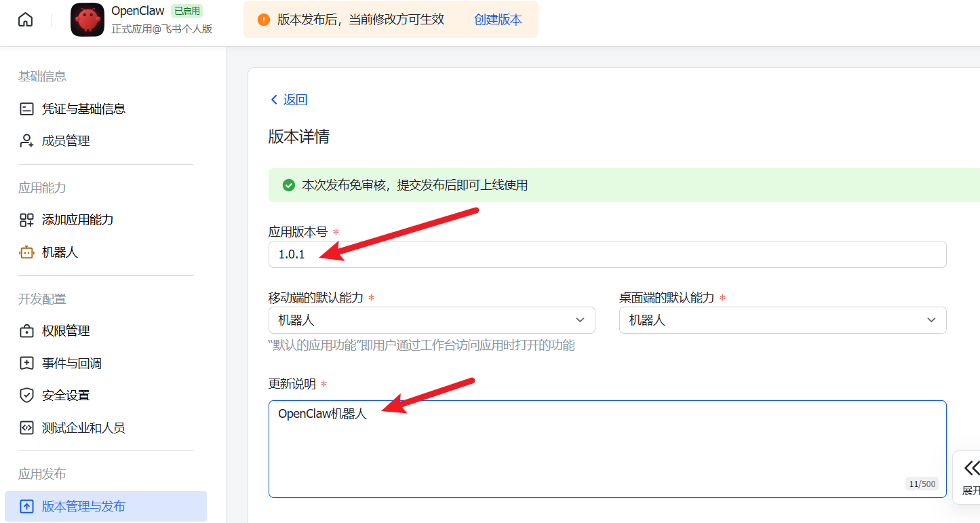This screenshot has width=980, height=523.
Task: Click the 添加应用能力 grid icon
Action: (26, 220)
